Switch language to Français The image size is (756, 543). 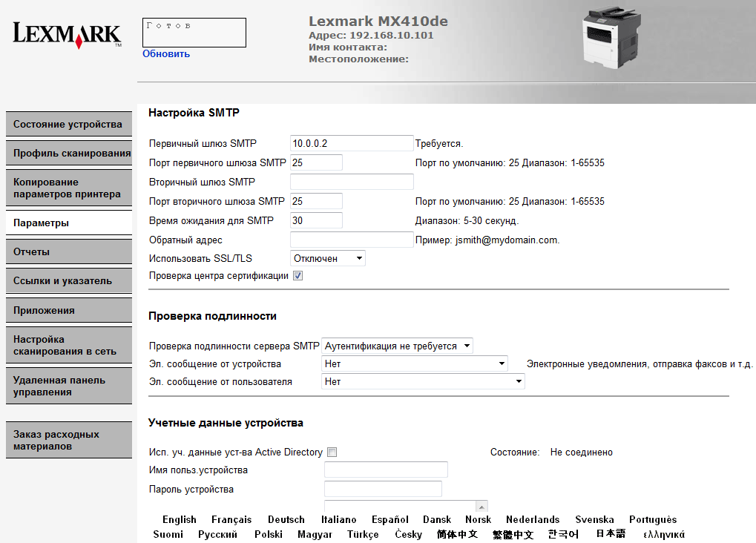click(231, 519)
